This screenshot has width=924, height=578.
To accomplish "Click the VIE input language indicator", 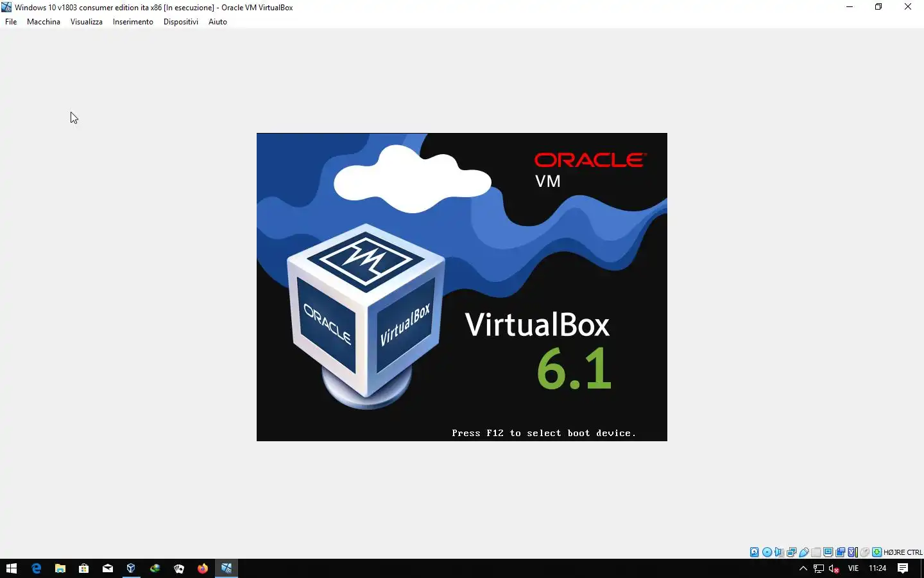I will click(853, 568).
